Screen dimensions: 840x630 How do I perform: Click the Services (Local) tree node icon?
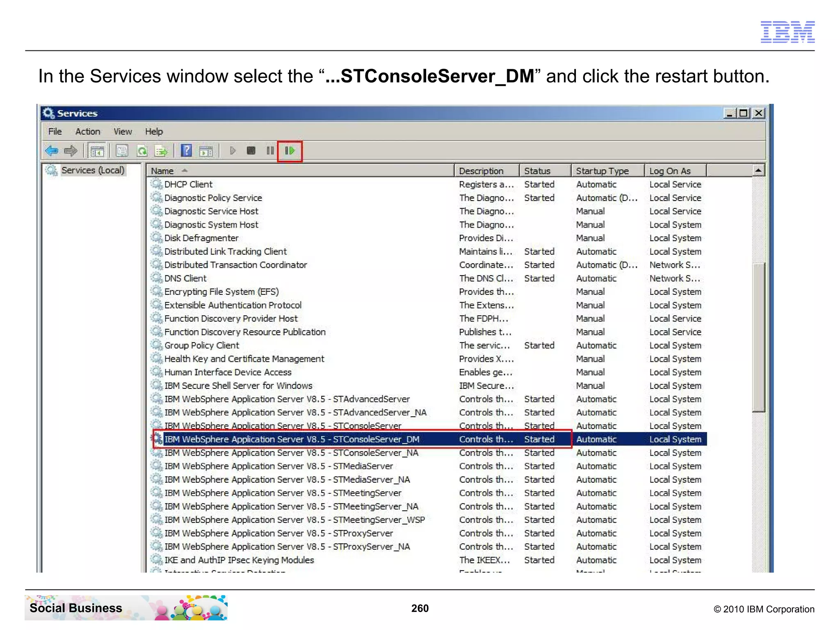coord(52,170)
